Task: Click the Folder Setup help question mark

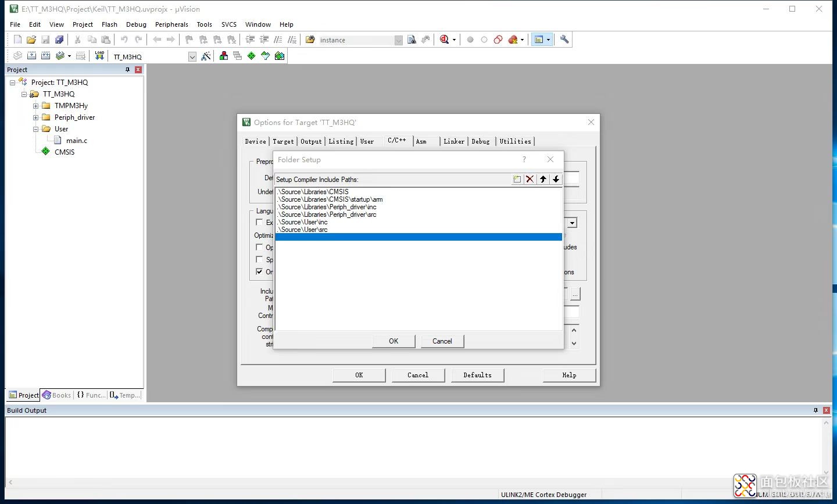Action: pos(524,159)
